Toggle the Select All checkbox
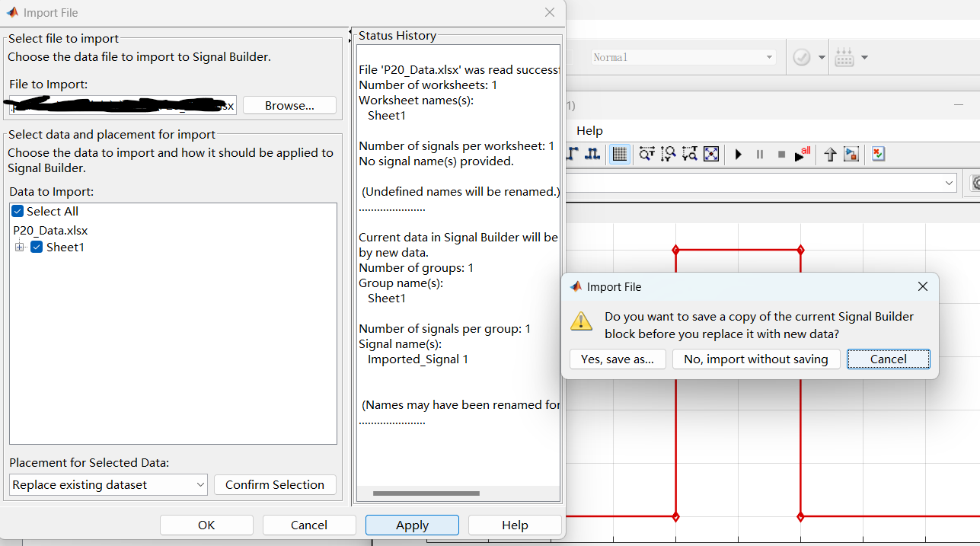The height and width of the screenshot is (546, 980). pyautogui.click(x=18, y=212)
